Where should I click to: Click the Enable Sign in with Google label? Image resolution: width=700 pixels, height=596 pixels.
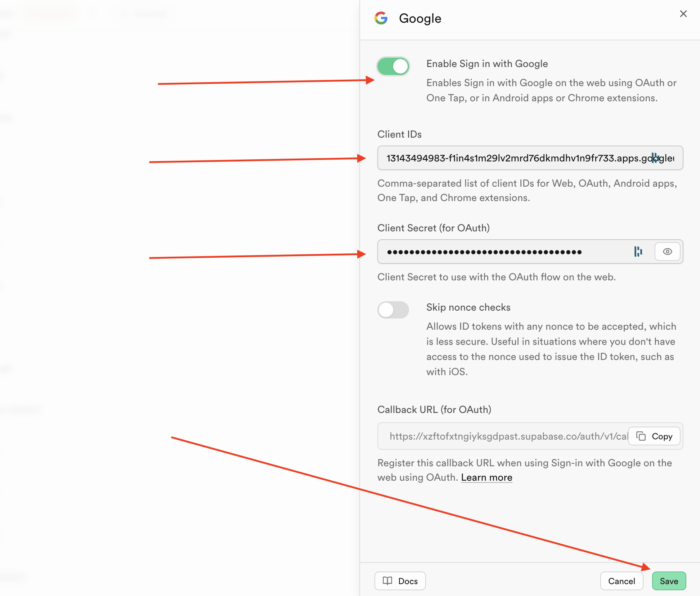(x=487, y=64)
